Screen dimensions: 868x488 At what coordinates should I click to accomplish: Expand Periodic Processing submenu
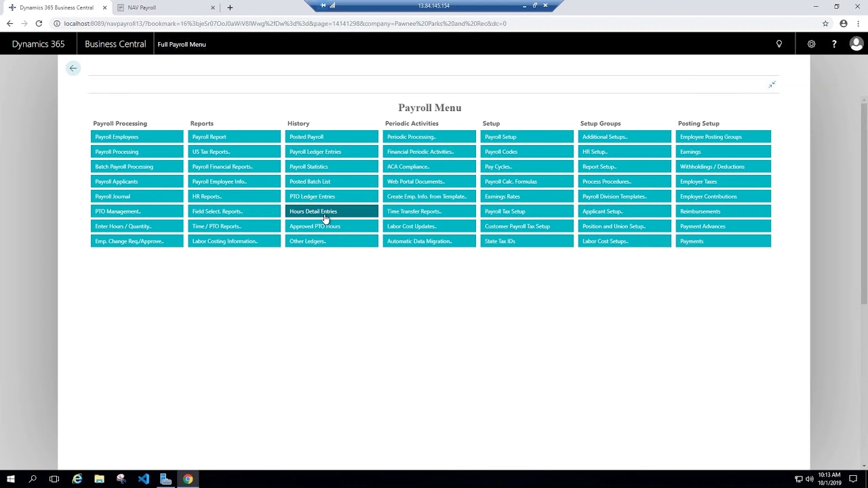[429, 137]
